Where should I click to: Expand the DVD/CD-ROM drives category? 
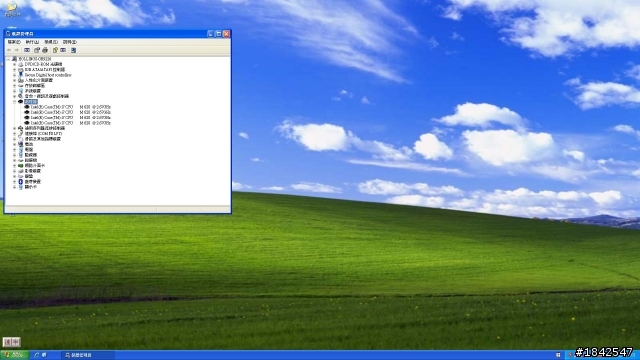point(14,64)
